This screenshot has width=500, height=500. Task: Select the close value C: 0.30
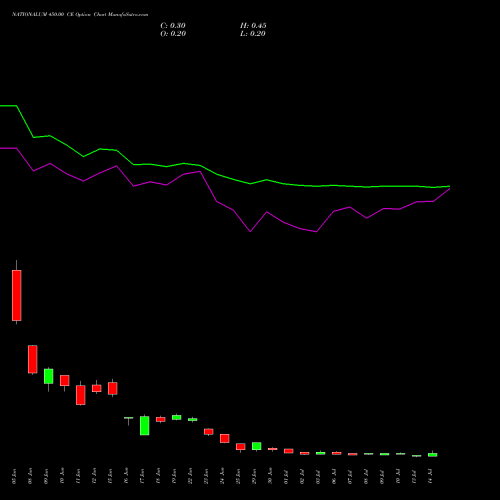click(173, 26)
